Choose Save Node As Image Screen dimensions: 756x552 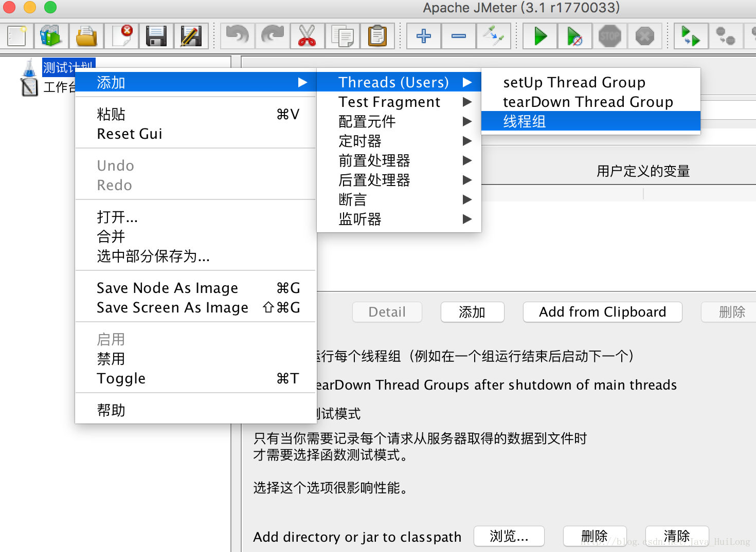[x=195, y=288]
